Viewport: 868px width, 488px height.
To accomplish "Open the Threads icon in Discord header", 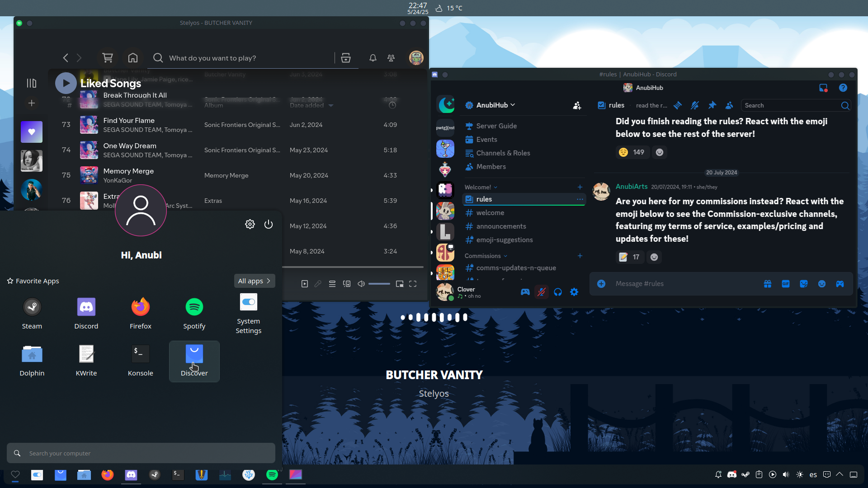I will coord(678,105).
